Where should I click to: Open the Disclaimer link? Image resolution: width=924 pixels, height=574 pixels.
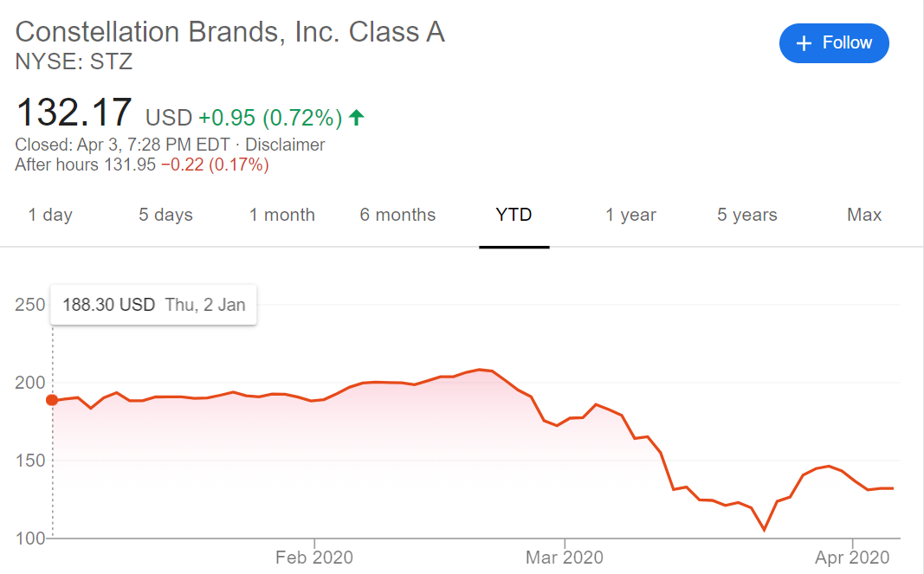(285, 145)
